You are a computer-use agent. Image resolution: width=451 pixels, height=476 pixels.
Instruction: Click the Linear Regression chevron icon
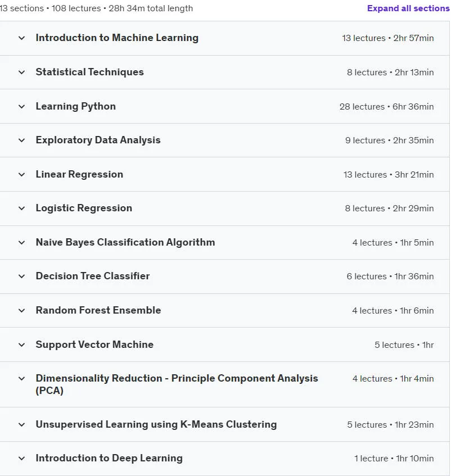point(21,175)
